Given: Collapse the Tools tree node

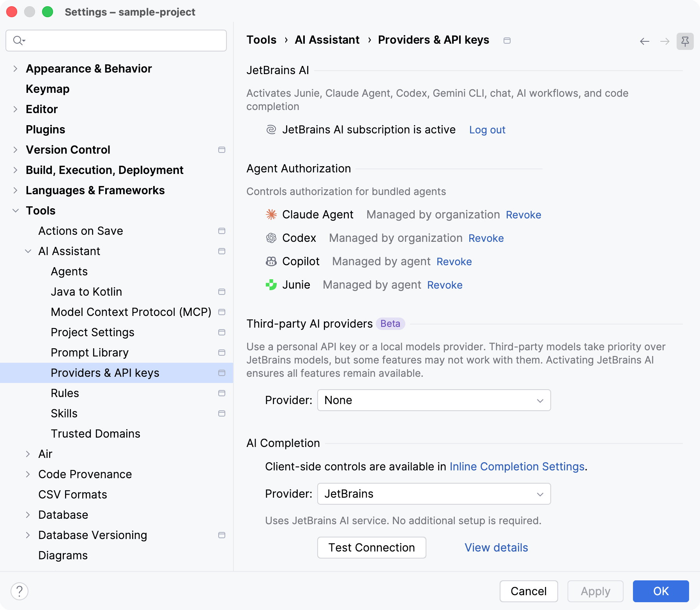Looking at the screenshot, I should 16,211.
